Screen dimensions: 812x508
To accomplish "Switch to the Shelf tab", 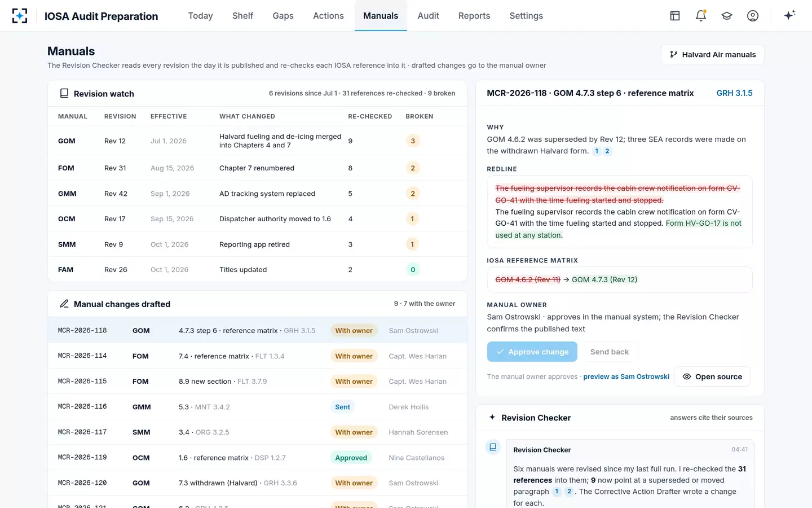I will (242, 16).
